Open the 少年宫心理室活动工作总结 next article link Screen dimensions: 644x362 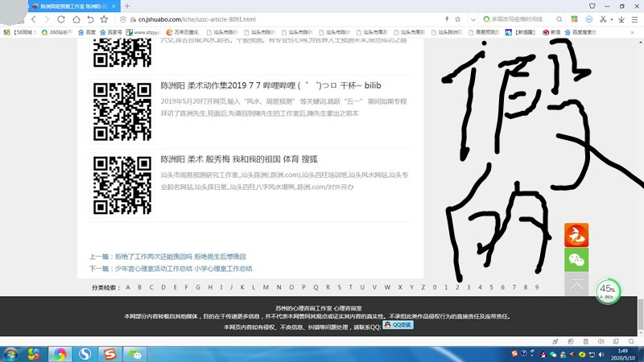point(171,269)
